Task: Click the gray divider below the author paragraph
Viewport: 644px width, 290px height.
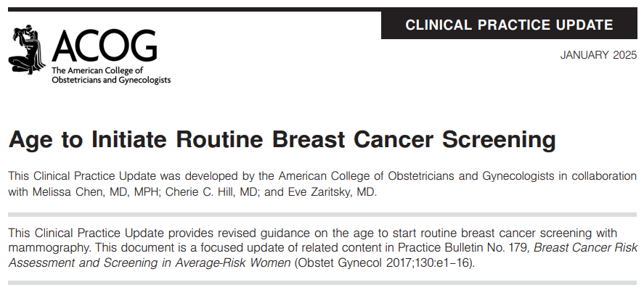Action: point(322,215)
